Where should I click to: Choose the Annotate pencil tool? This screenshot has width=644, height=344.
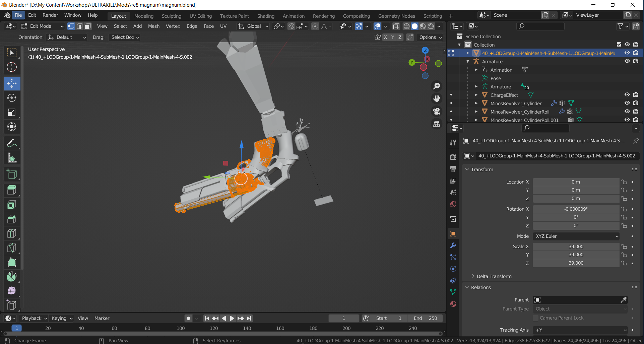[x=12, y=143]
